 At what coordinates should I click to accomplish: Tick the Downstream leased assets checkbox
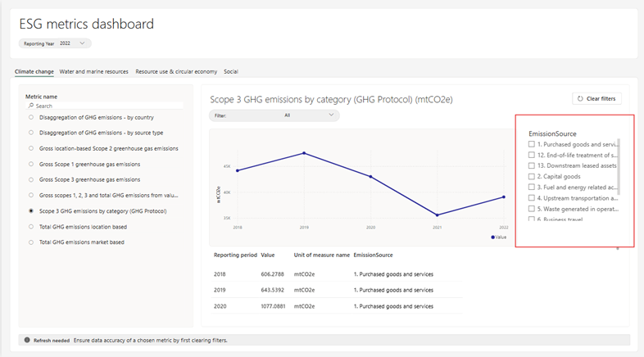(x=532, y=165)
